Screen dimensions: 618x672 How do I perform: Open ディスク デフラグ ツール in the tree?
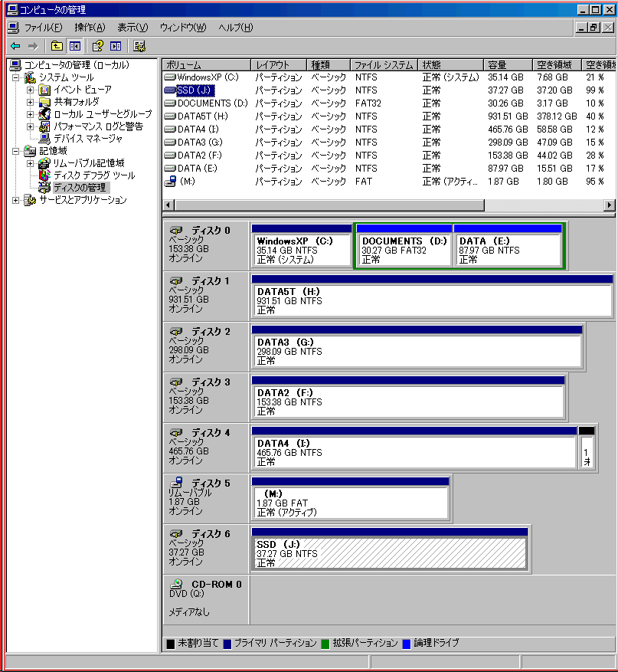coord(93,175)
